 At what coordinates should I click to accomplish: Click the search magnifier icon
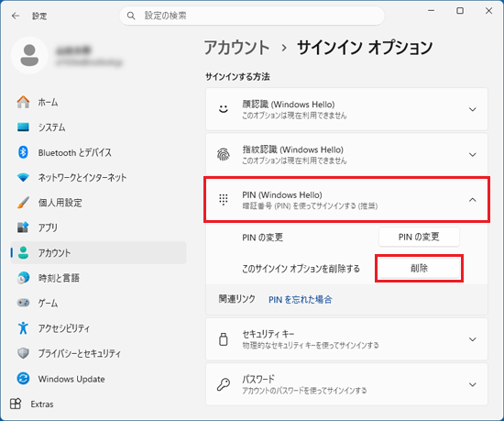point(131,16)
